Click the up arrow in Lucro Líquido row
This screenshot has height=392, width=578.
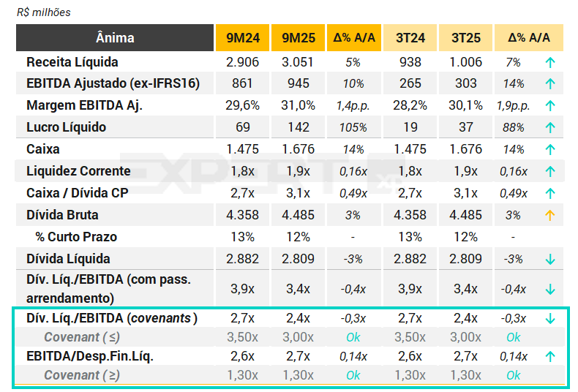tap(550, 127)
